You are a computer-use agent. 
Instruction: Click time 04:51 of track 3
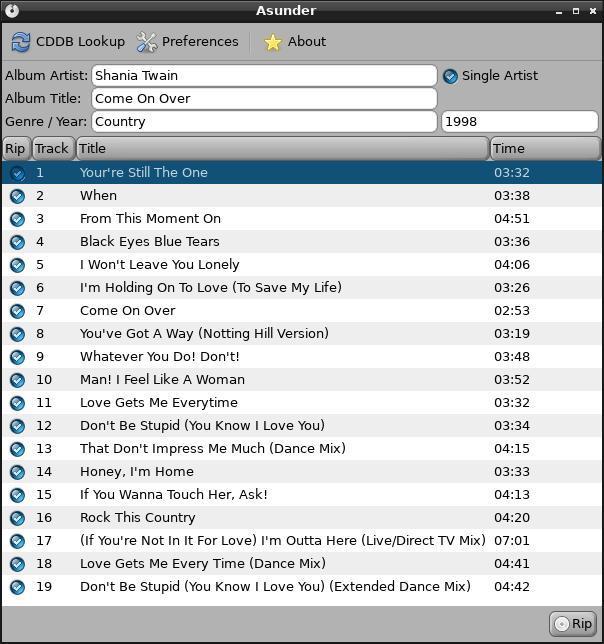[x=512, y=218]
